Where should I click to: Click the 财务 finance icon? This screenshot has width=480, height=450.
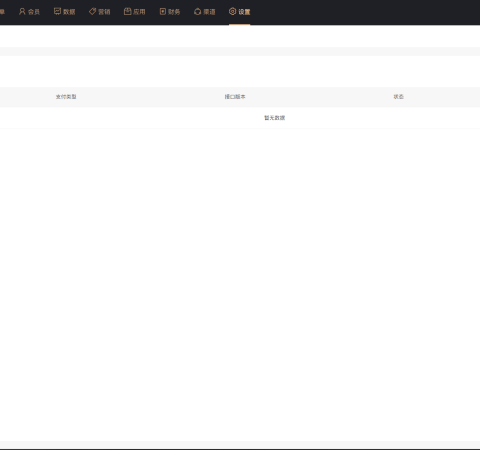(163, 11)
